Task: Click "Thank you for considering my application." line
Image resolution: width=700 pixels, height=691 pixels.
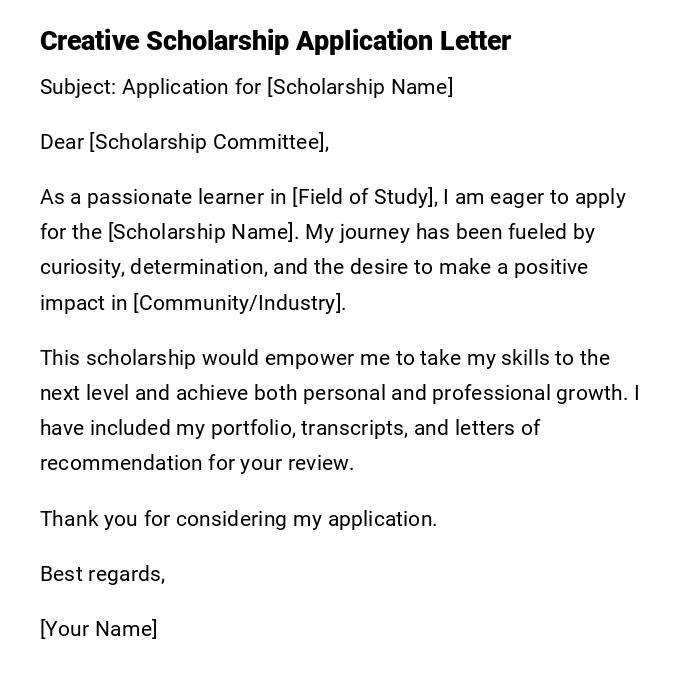Action: (238, 519)
